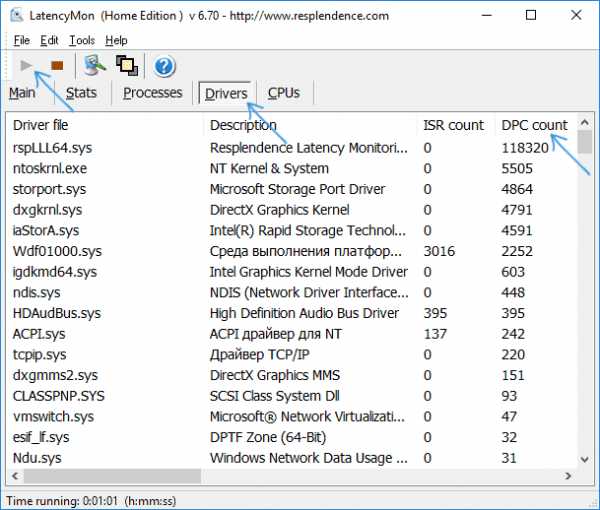This screenshot has width=600, height=510.
Task: Switch to the Processes tab
Action: [153, 93]
